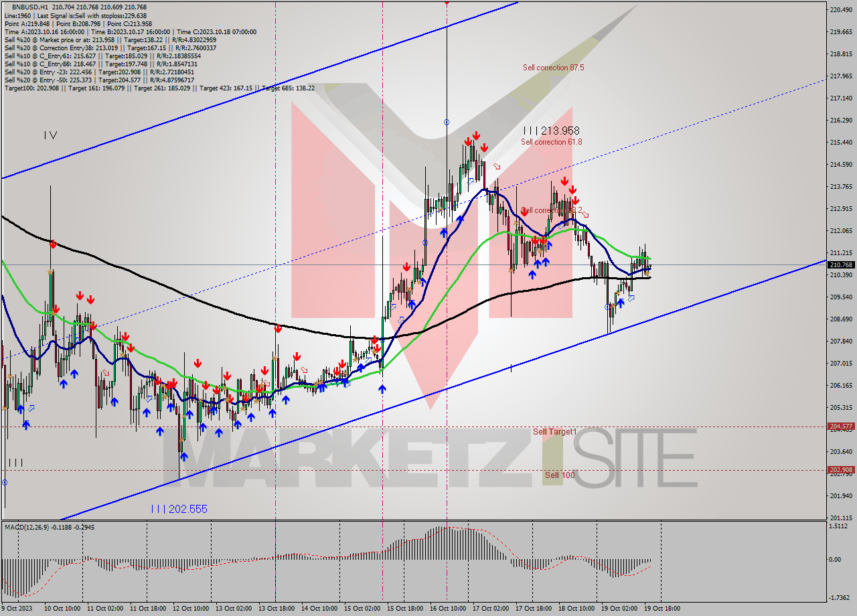Screen dimensions: 857x616
Task: Click the '11 Oct 18:00' time axis label
Action: [x=149, y=608]
